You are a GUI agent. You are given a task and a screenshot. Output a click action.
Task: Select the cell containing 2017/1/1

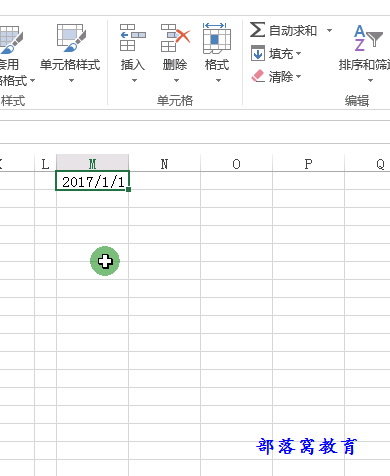[x=92, y=181]
